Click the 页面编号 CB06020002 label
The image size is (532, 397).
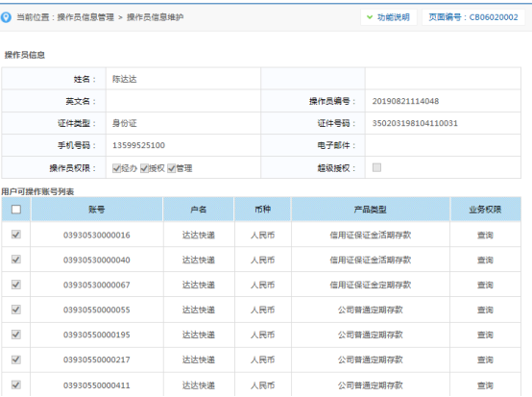pyautogui.click(x=473, y=17)
